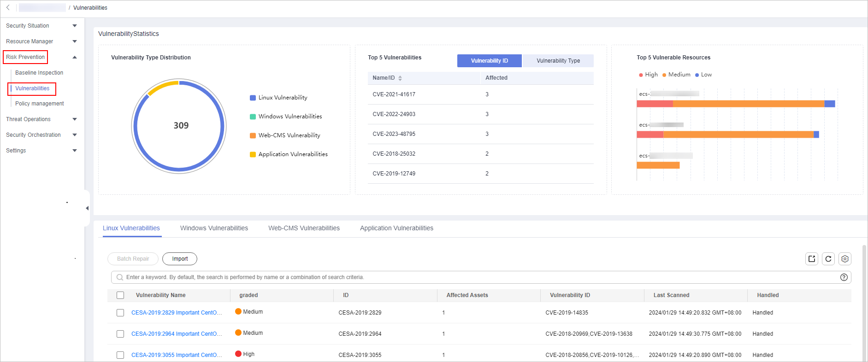Select Vulnerability ID toggle button
The width and height of the screenshot is (868, 362).
click(x=490, y=61)
